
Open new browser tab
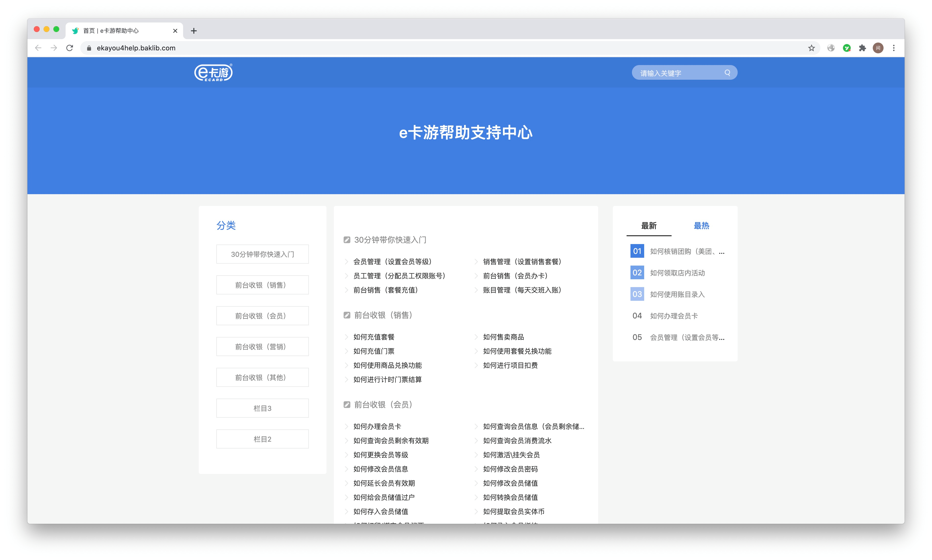coord(194,31)
